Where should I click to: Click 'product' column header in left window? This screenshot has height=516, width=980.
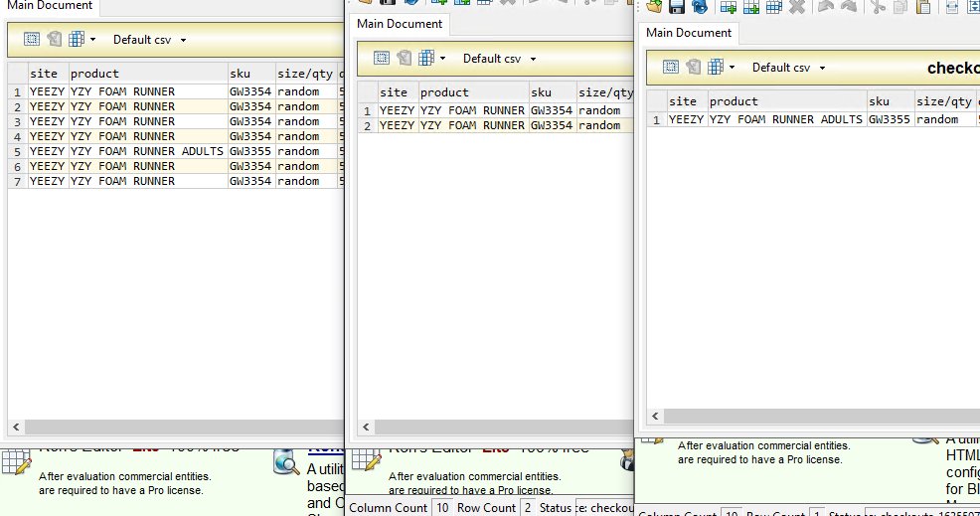[148, 74]
